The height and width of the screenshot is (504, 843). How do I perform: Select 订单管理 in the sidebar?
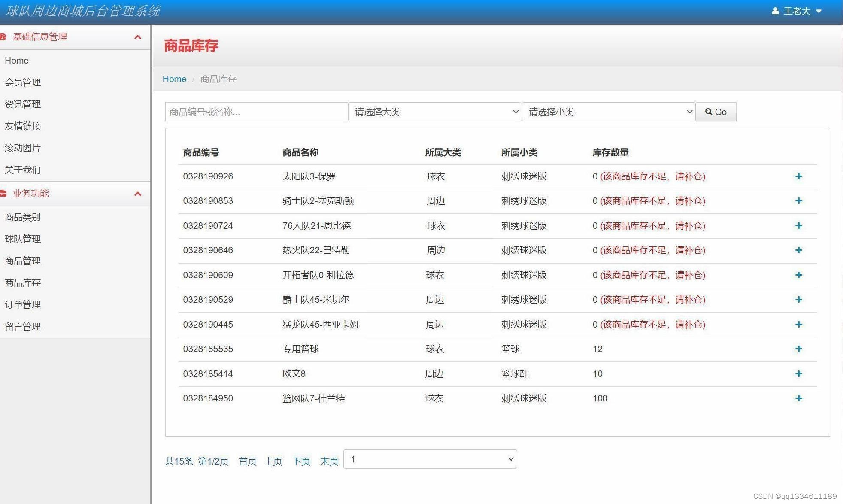tap(23, 304)
